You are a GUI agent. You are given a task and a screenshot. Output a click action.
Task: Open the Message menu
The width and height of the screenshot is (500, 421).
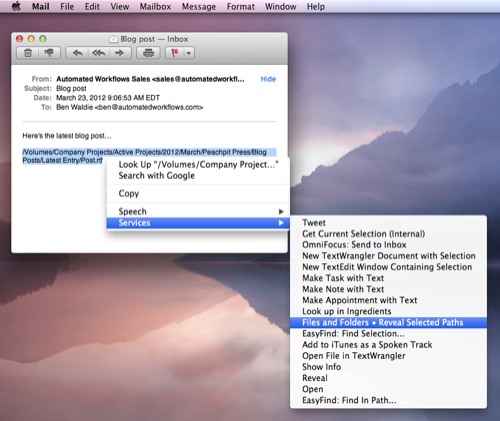tap(199, 6)
